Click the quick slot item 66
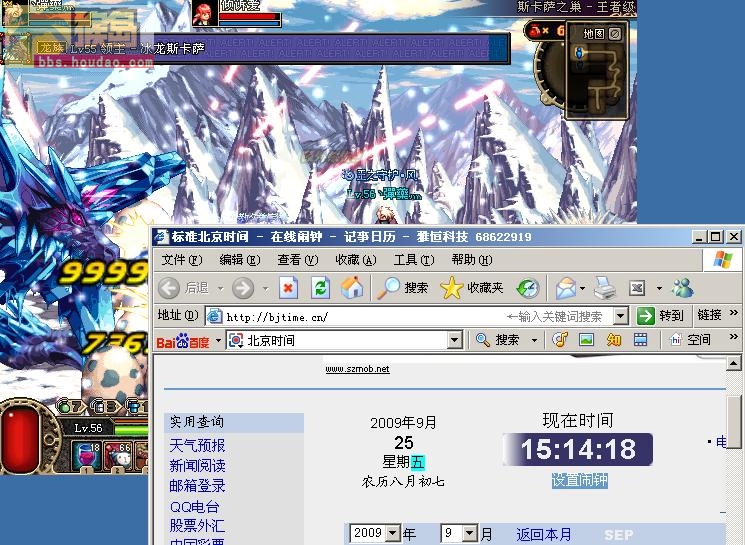Screen dimensions: 745x545 [x=117, y=456]
